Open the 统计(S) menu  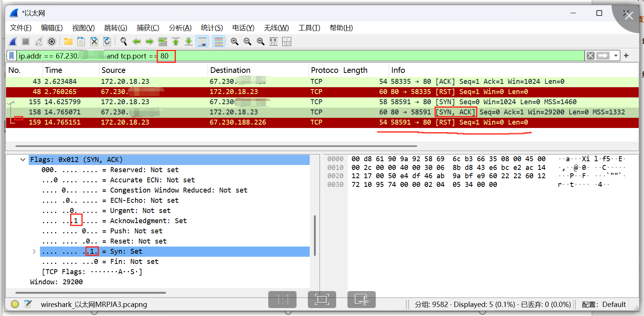click(212, 28)
